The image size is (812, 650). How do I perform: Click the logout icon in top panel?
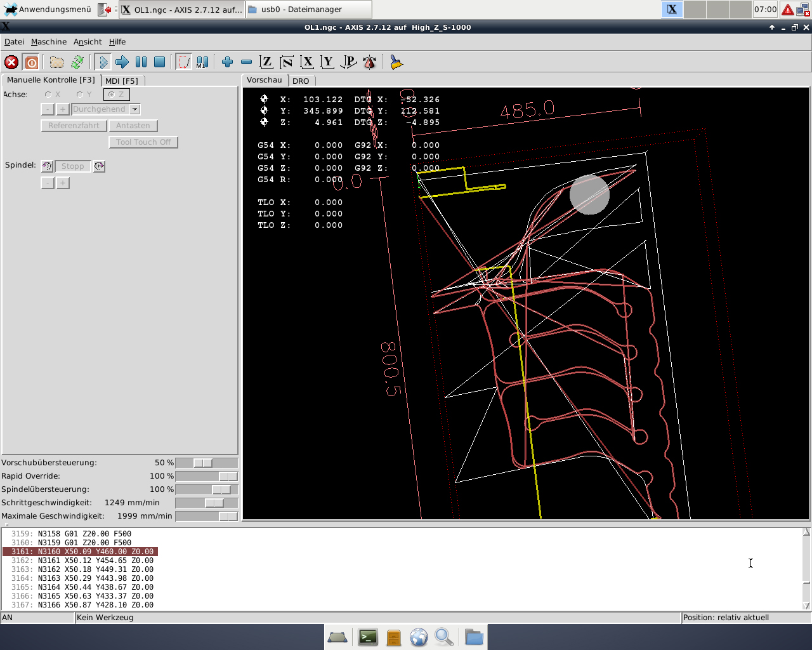coord(105,10)
